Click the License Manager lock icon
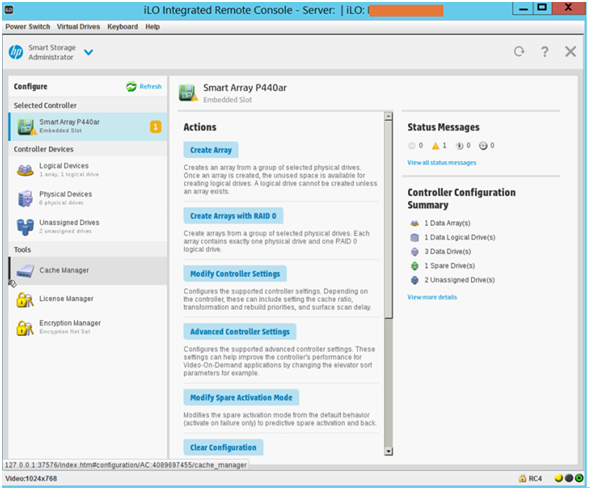The height and width of the screenshot is (490, 592). 25,300
